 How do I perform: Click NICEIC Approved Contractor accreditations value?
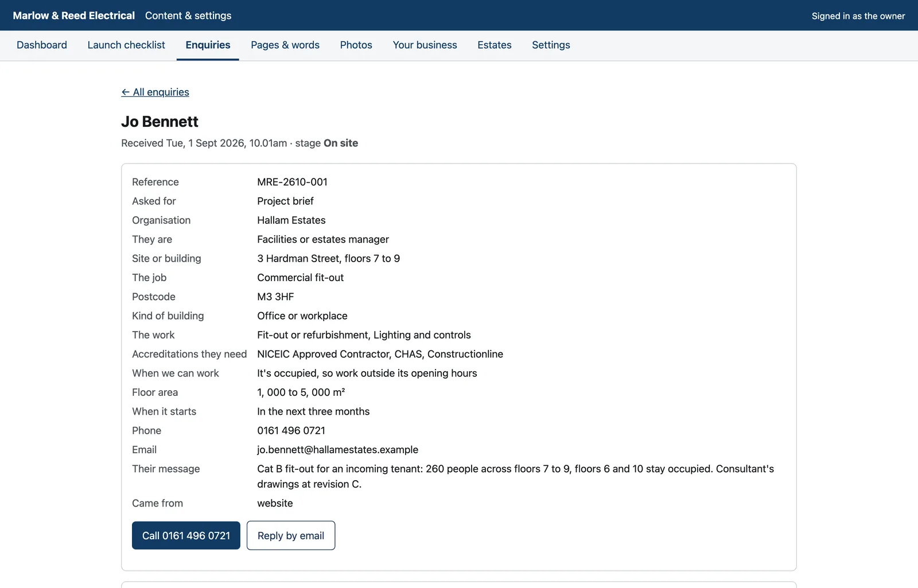pyautogui.click(x=380, y=354)
